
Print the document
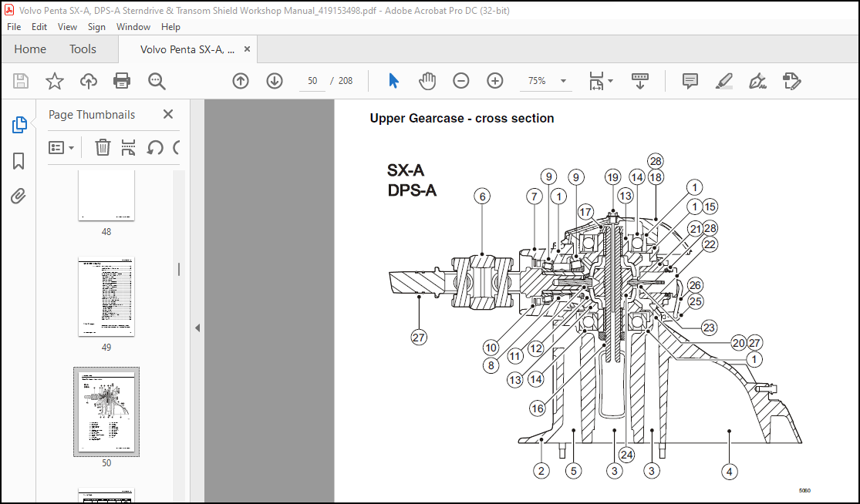[x=122, y=81]
